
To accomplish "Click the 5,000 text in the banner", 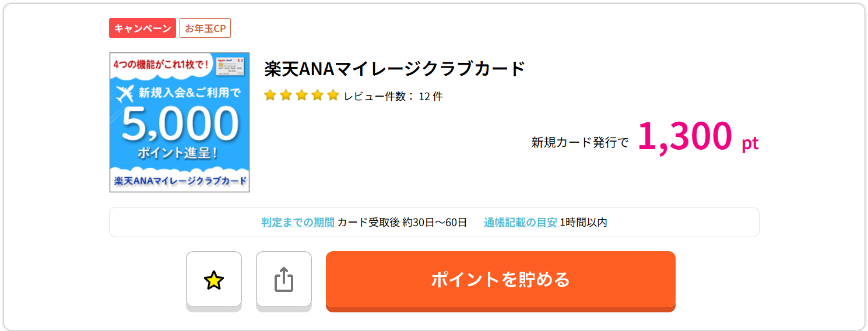I will (x=180, y=124).
